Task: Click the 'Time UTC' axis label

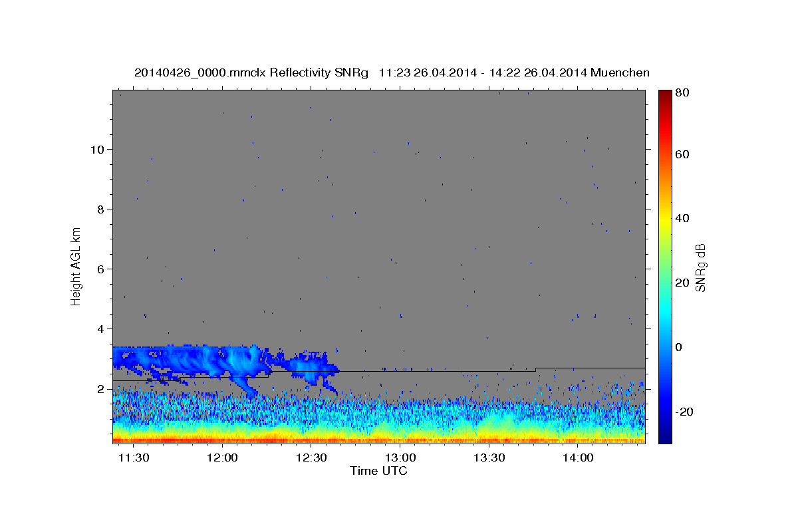Action: tap(378, 471)
